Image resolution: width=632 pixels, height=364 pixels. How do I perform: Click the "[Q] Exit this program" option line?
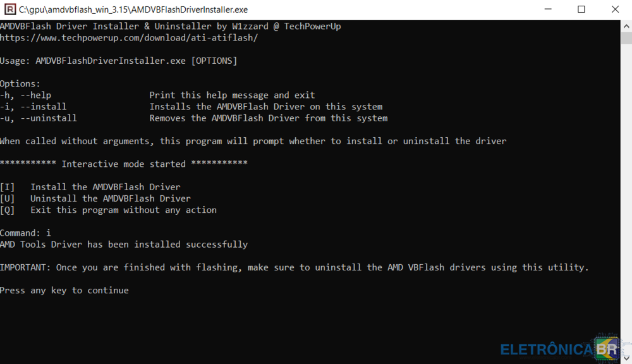[108, 210]
